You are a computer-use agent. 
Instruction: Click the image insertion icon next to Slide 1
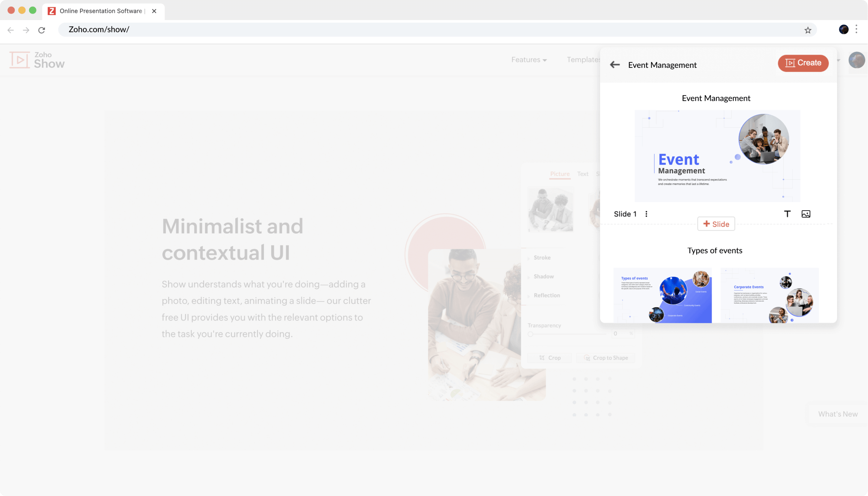(806, 214)
